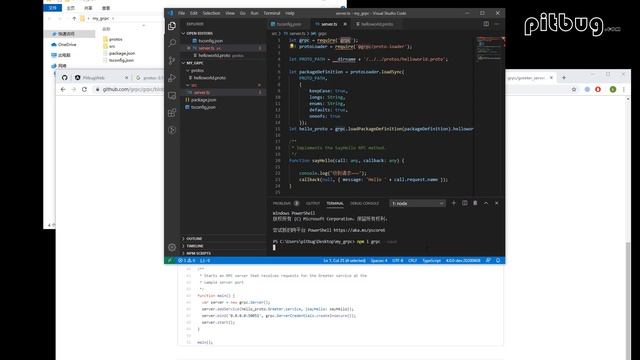Select OneDrive in File Explorer navigation pane
This screenshot has height=360, width=640.
(67, 44)
